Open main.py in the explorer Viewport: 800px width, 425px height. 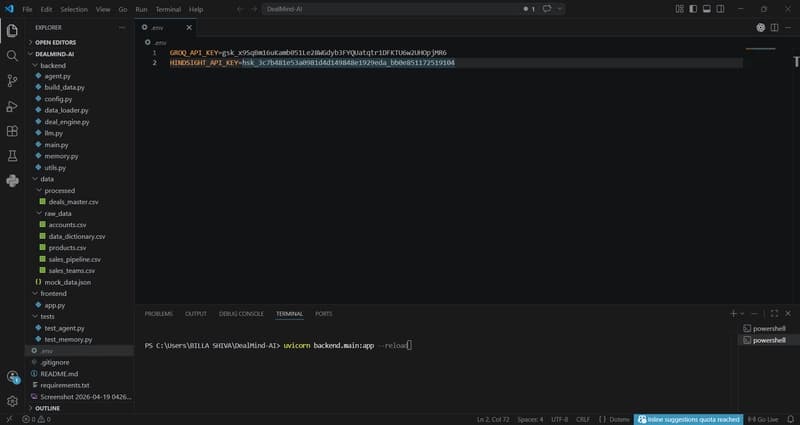(x=56, y=144)
